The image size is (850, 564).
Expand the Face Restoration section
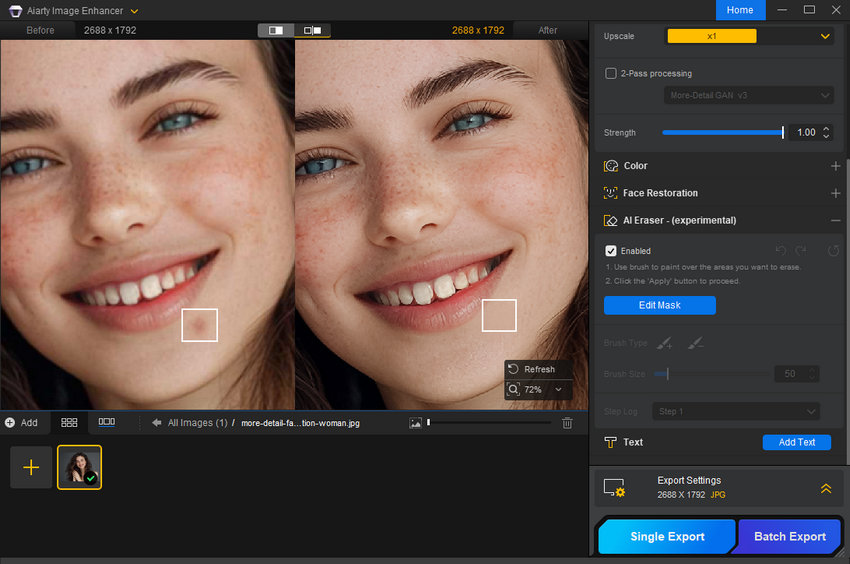(835, 193)
